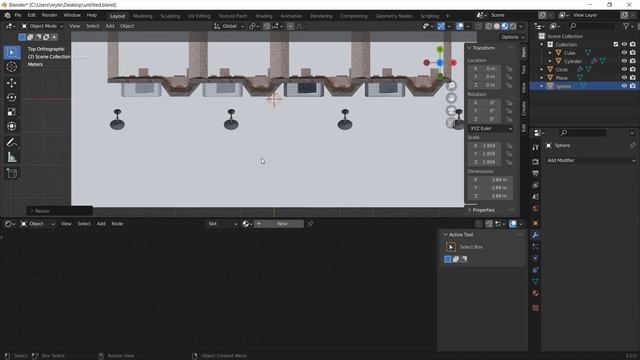Open the Material properties tab icon
This screenshot has height=360, width=640.
[536, 293]
